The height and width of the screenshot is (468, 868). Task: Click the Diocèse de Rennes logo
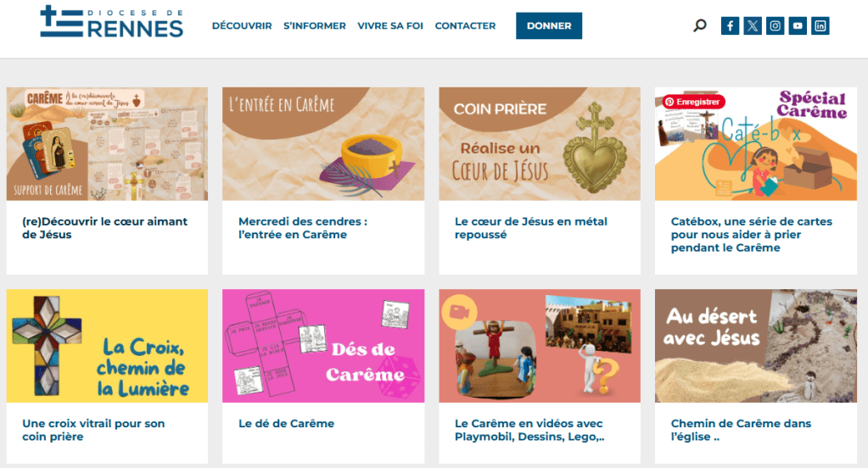point(111,22)
